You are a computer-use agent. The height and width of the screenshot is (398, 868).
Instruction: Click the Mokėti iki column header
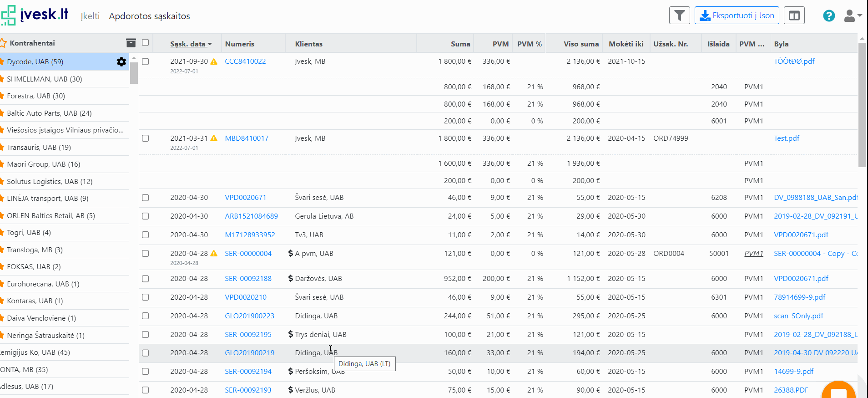coord(626,44)
